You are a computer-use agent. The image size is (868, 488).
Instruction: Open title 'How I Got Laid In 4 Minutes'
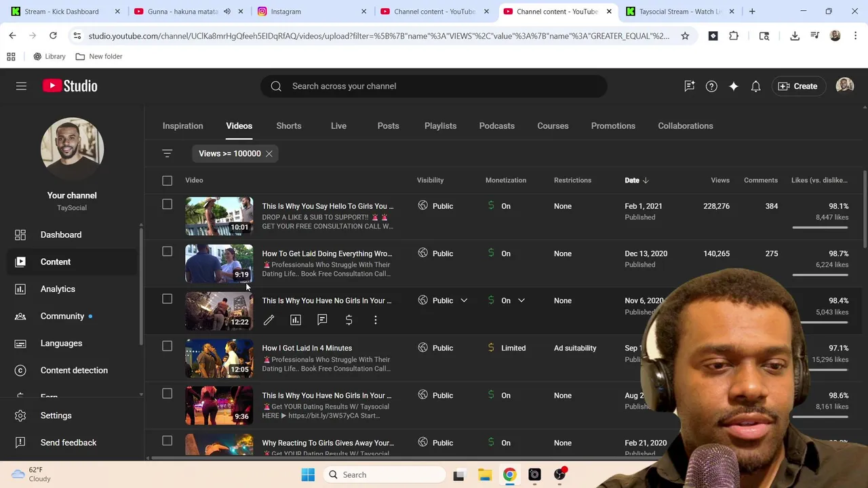tap(307, 348)
